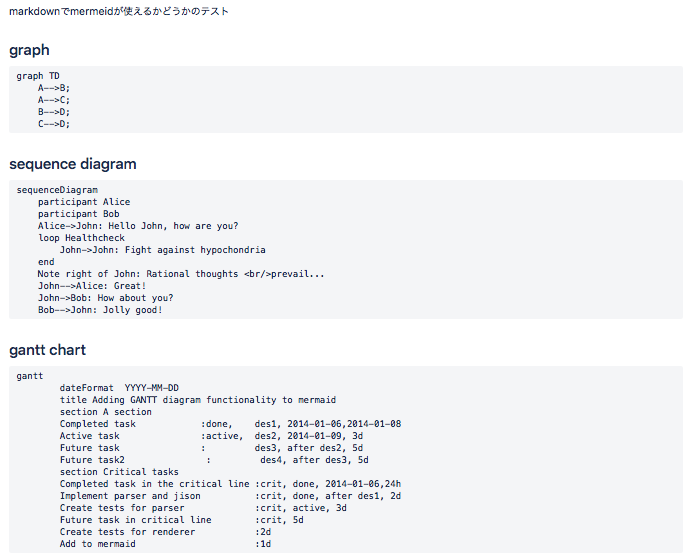Click the "graph" section heading
The image size is (694, 559).
[x=29, y=50]
